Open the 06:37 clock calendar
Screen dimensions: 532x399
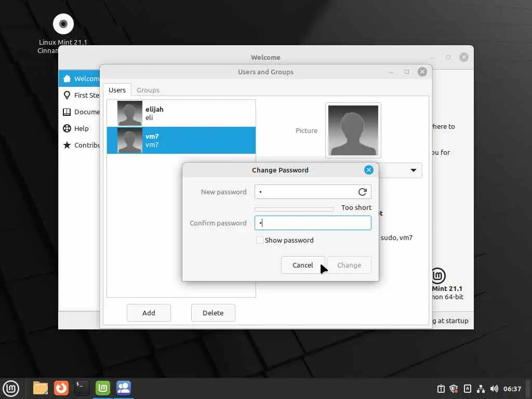click(x=512, y=389)
